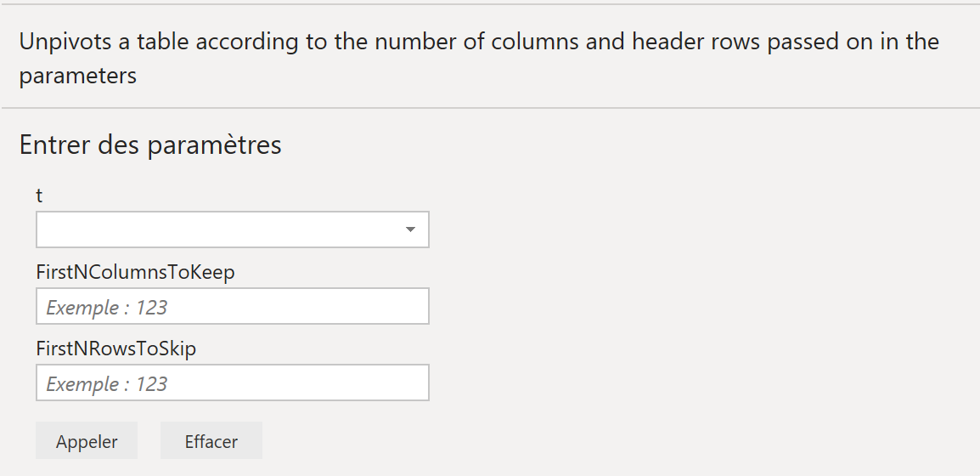Click 'Exemple : 123' placeholder under FirstNRowsToSkip
This screenshot has height=476, width=980.
click(x=106, y=383)
